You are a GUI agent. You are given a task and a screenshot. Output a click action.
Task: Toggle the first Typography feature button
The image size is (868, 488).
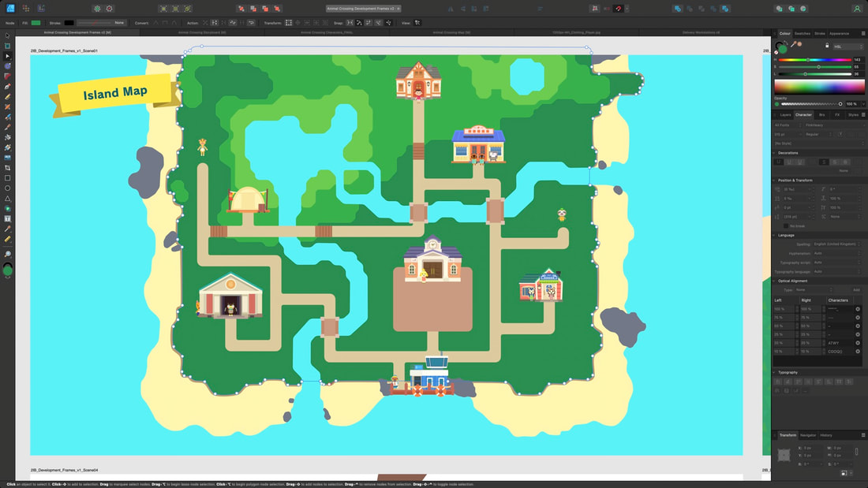[778, 382]
